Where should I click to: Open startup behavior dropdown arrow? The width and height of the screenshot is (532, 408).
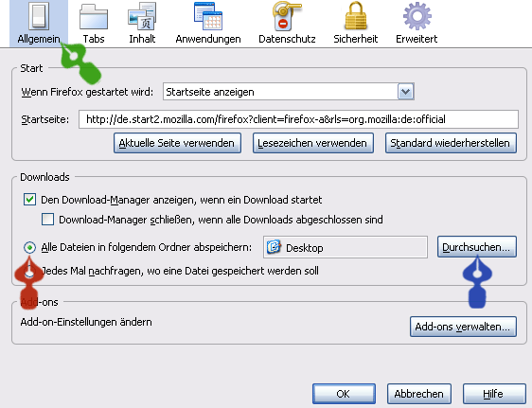[406, 92]
